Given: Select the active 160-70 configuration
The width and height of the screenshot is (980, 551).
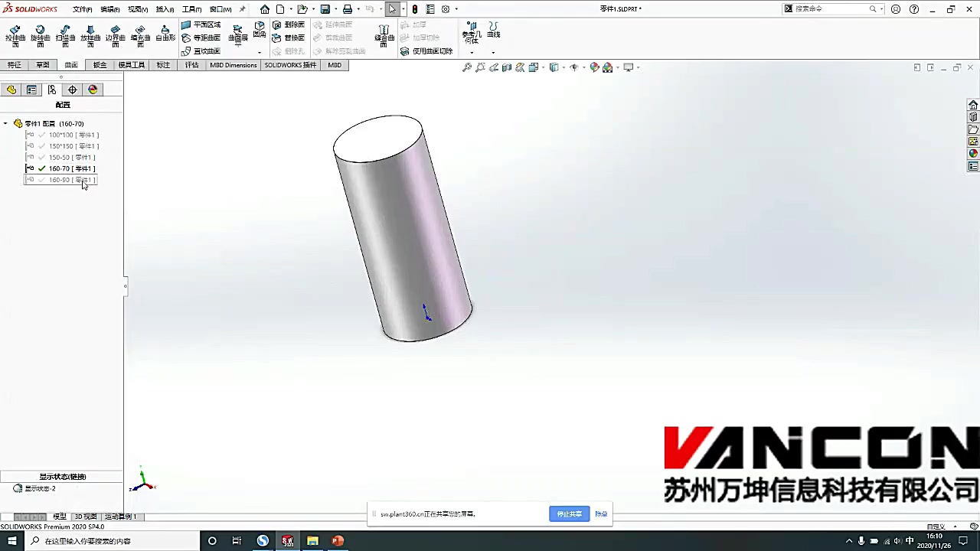Looking at the screenshot, I should coord(60,168).
